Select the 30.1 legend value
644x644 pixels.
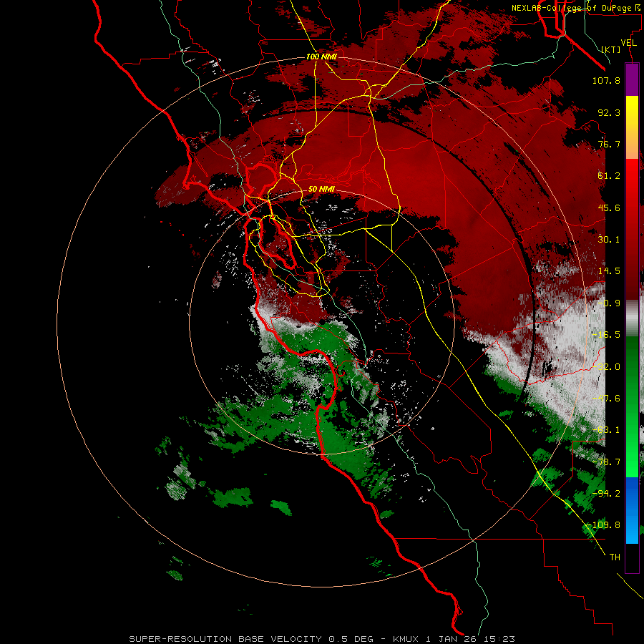pyautogui.click(x=609, y=240)
